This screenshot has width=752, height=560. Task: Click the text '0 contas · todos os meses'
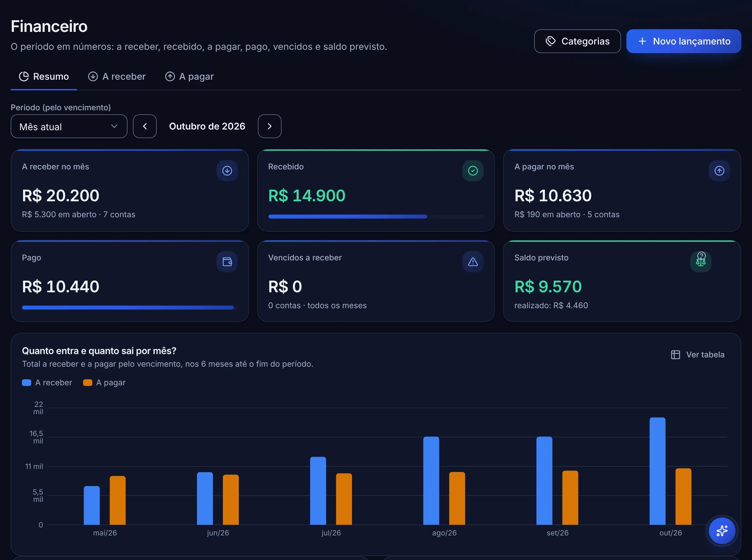tap(318, 306)
